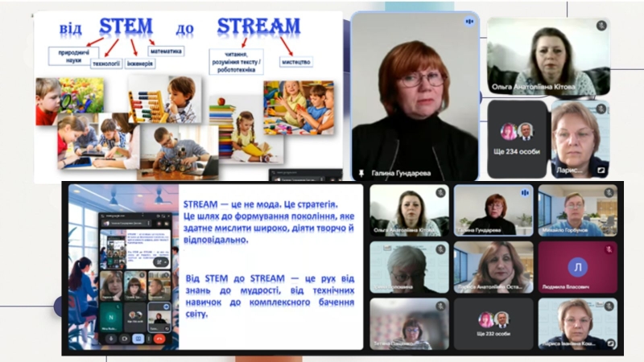The width and height of the screenshot is (644, 362).
Task: Select the 'мистецтво' label on the STREAM slide
Action: click(295, 62)
